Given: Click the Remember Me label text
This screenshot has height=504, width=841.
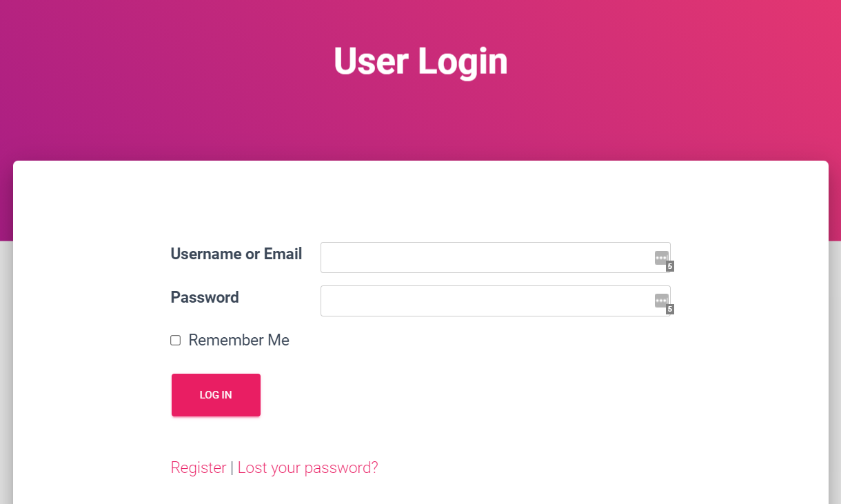Looking at the screenshot, I should [239, 341].
